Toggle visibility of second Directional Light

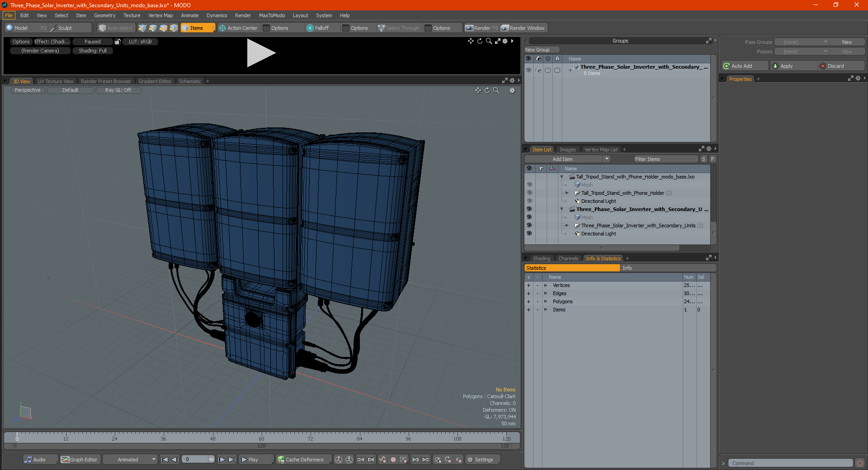pyautogui.click(x=529, y=234)
